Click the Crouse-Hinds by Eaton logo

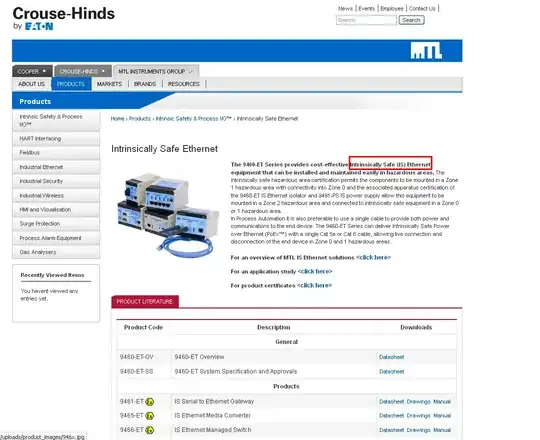point(63,19)
